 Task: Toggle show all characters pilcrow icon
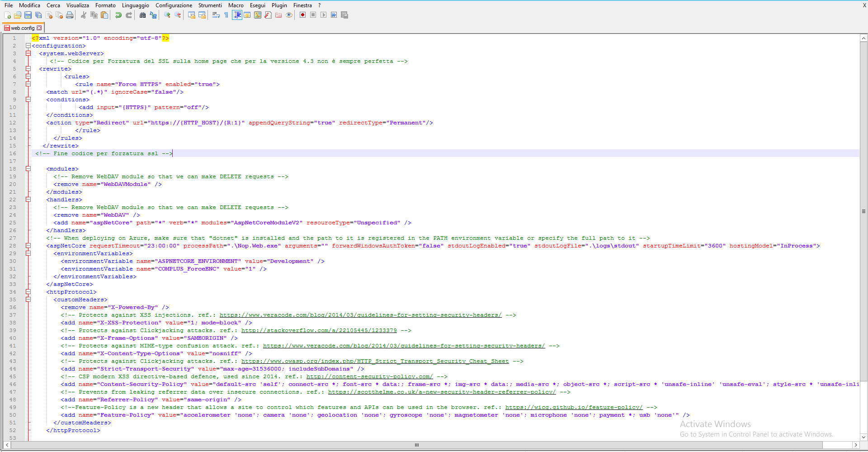(226, 15)
